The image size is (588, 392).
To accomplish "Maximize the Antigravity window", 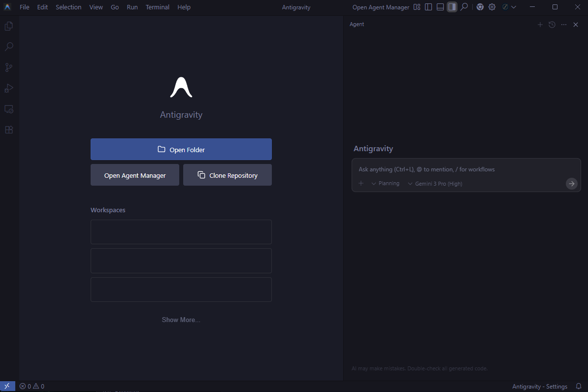I will pos(555,7).
